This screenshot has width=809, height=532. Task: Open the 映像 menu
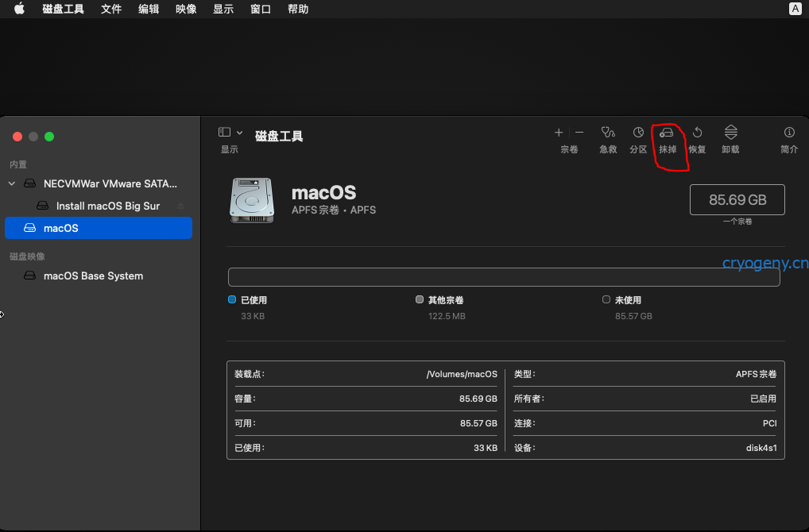tap(186, 10)
